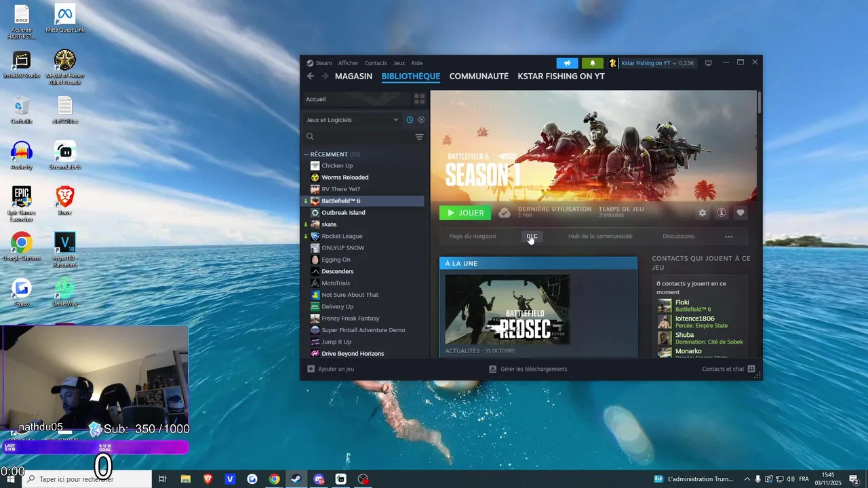Screen dimensions: 868x488
Task: Open Gérer les téléchargements
Action: point(528,369)
